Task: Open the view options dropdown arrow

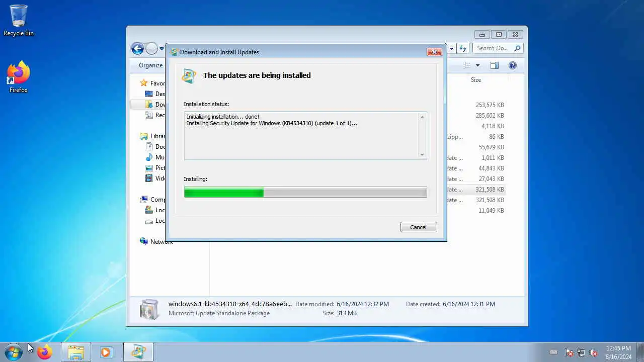Action: 477,65
